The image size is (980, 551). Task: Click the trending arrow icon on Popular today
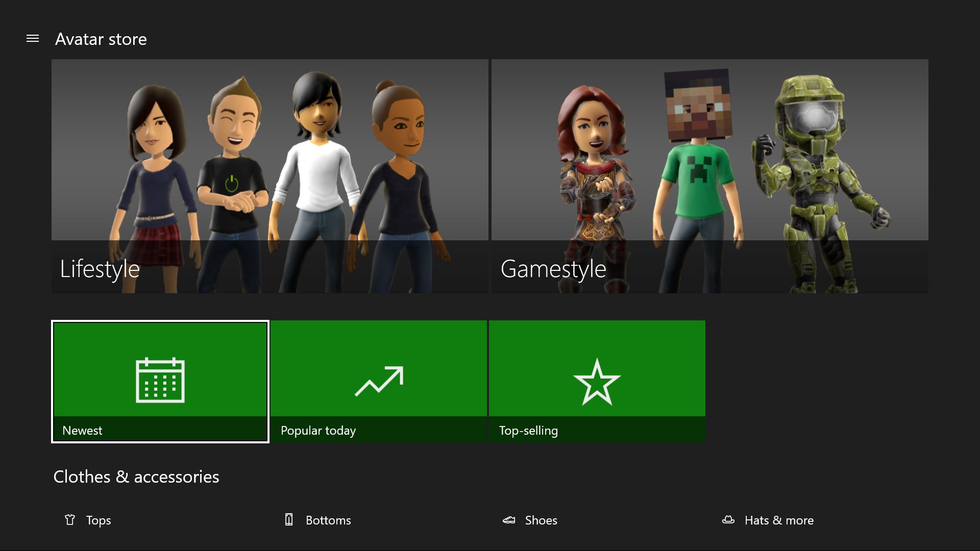click(379, 381)
